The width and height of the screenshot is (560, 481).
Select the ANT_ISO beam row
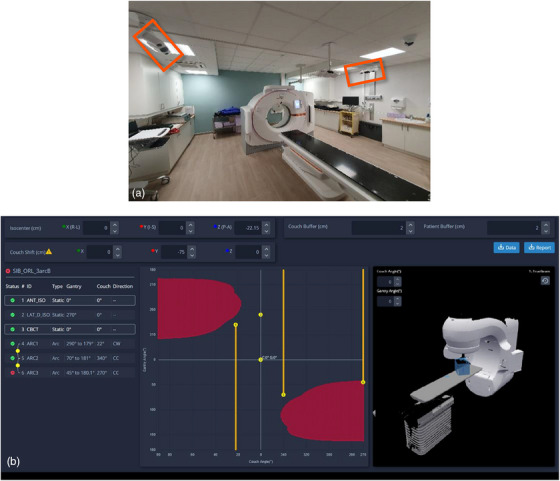pyautogui.click(x=70, y=300)
